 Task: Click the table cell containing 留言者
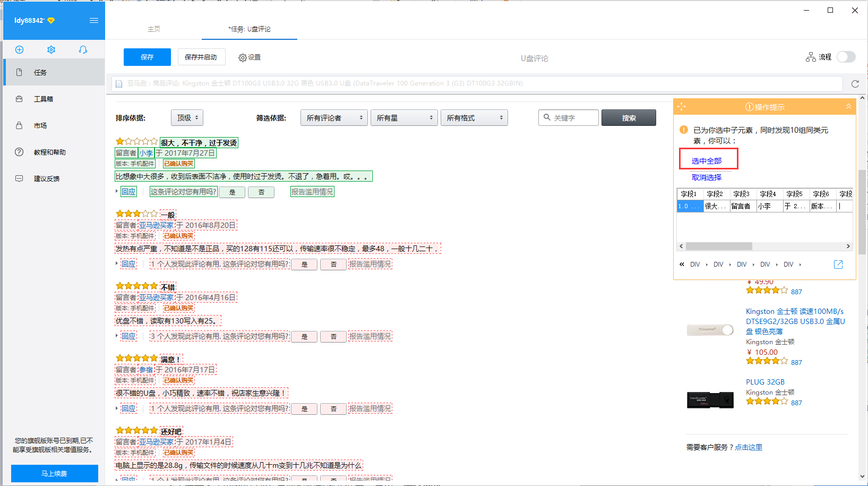[743, 206]
